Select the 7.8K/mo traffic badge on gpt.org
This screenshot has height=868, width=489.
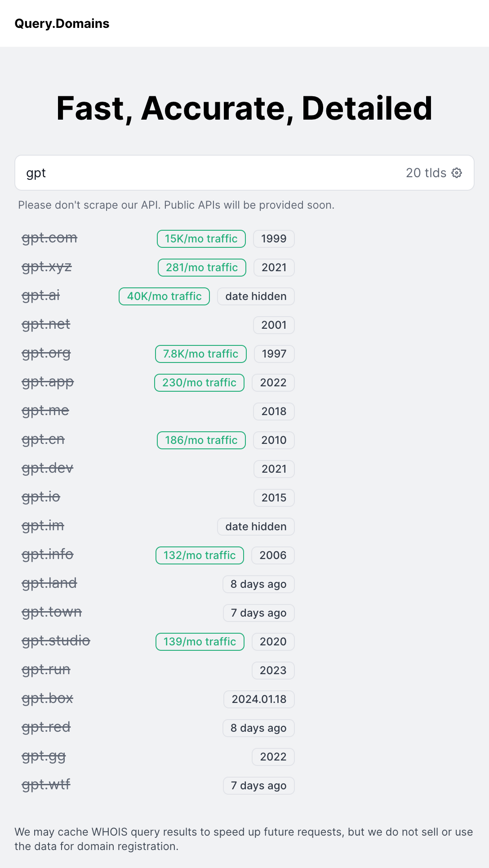coord(200,353)
